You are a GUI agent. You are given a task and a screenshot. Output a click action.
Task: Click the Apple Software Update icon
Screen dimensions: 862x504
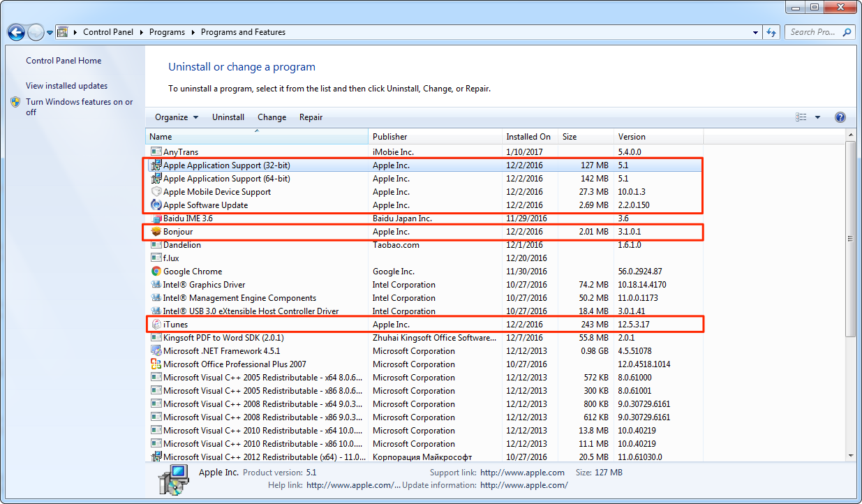click(156, 205)
